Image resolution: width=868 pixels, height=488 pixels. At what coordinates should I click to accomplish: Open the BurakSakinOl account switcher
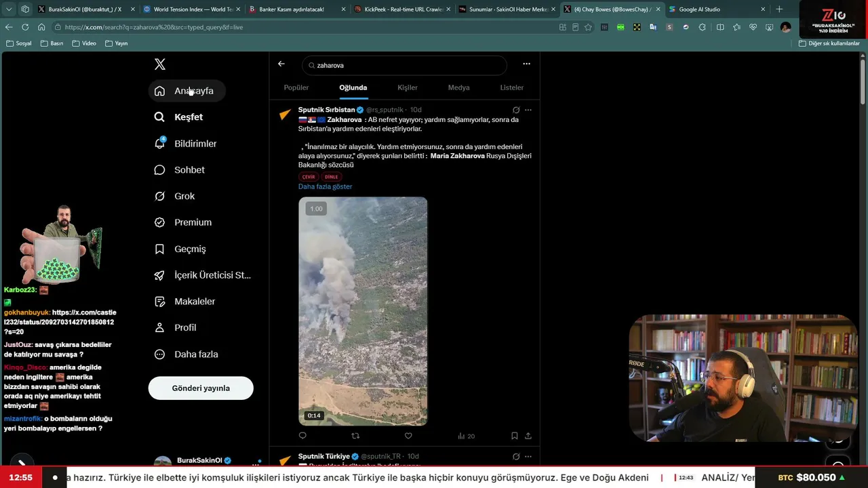point(206,462)
